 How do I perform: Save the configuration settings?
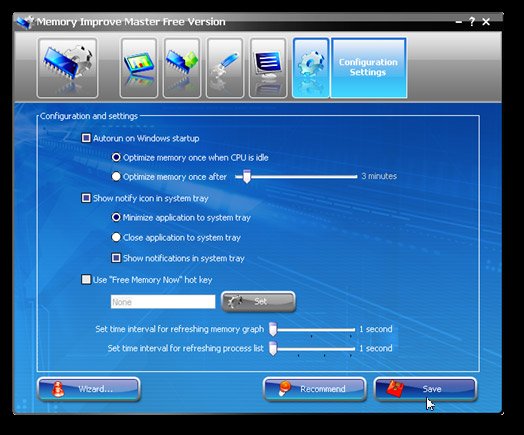coord(425,389)
